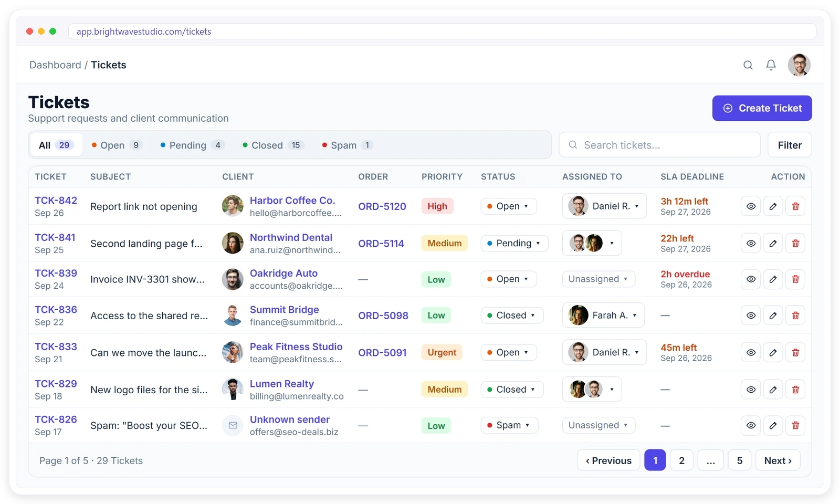
Task: Delete ticket TCK-841 trash icon
Action: [x=795, y=244]
